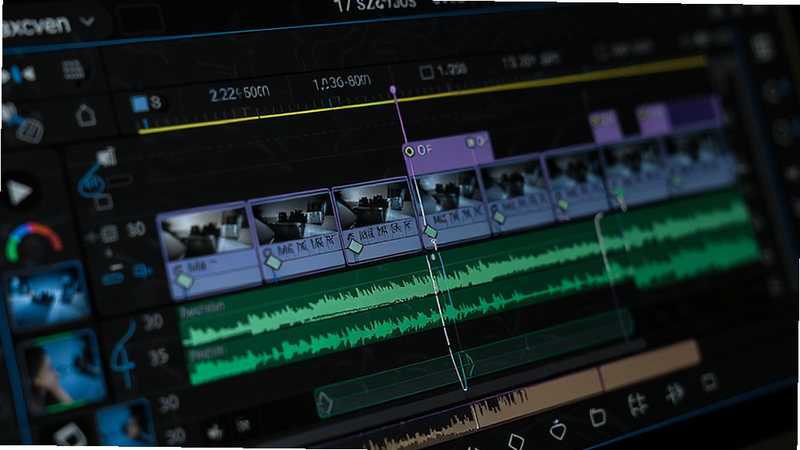The width and height of the screenshot is (800, 450).
Task: Select the second video clip on timeline
Action: (x=296, y=234)
